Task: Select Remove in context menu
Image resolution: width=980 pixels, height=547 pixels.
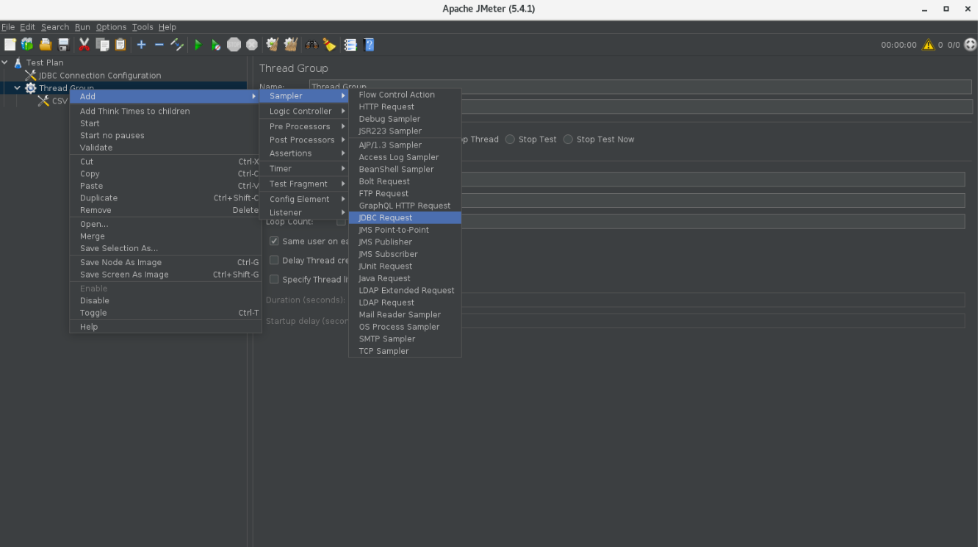Action: click(x=165, y=210)
